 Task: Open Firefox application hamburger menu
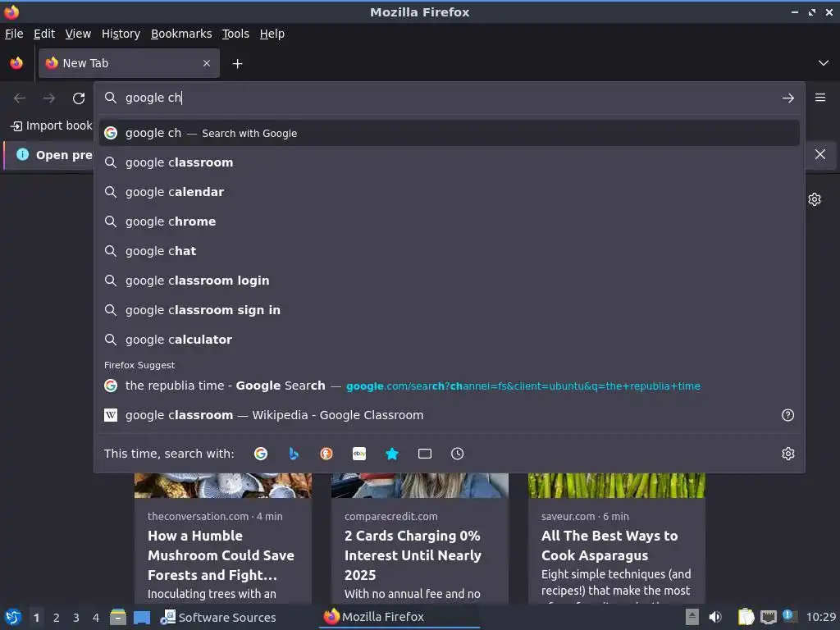(820, 98)
